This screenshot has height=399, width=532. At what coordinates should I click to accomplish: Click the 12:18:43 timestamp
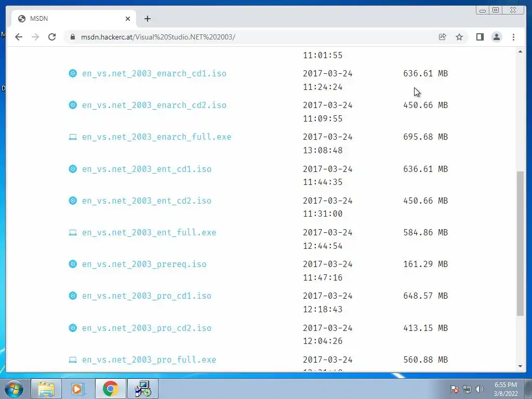point(323,310)
